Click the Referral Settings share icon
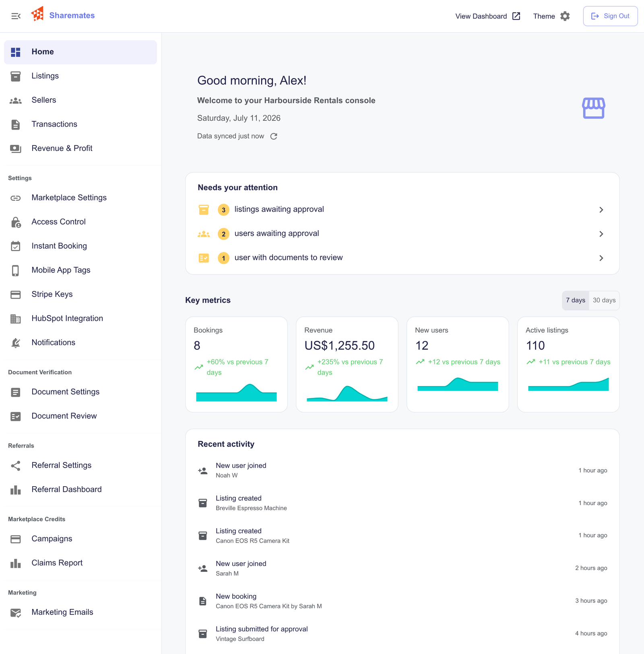Screen dimensions: 644x654 tap(16, 466)
